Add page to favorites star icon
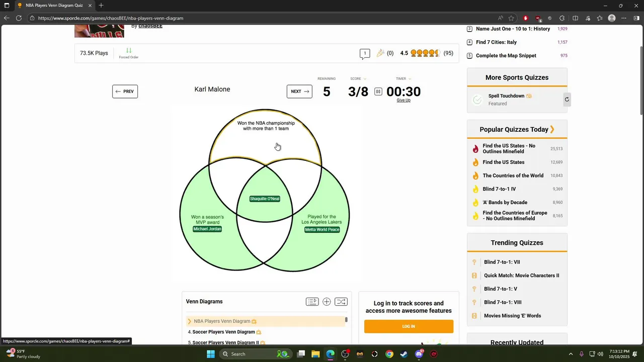Screen dimensions: 644x362 click(x=511, y=18)
